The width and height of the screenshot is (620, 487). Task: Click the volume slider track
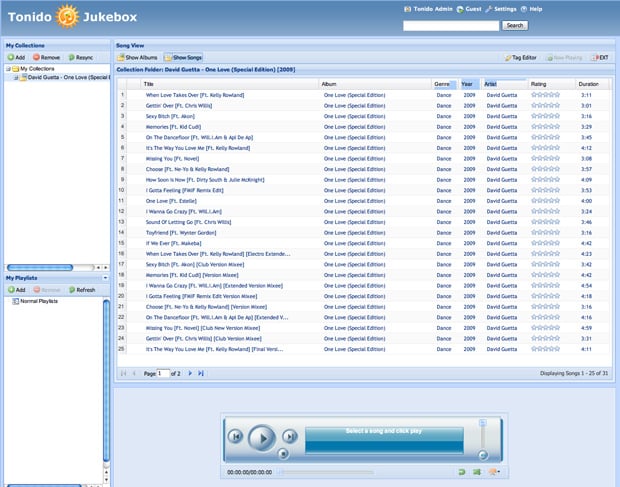[x=482, y=438]
